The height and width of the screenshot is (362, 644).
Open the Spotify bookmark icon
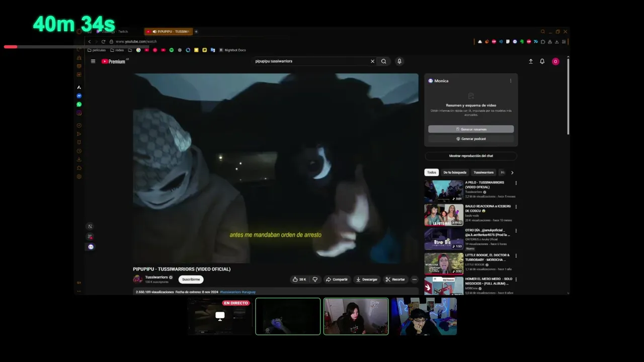172,50
